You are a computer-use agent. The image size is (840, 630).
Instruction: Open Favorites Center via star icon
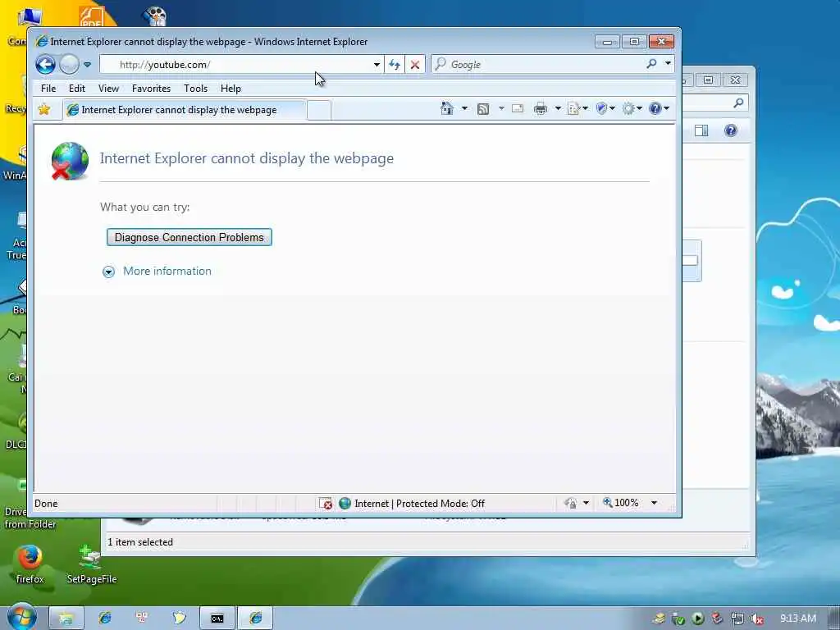(44, 109)
